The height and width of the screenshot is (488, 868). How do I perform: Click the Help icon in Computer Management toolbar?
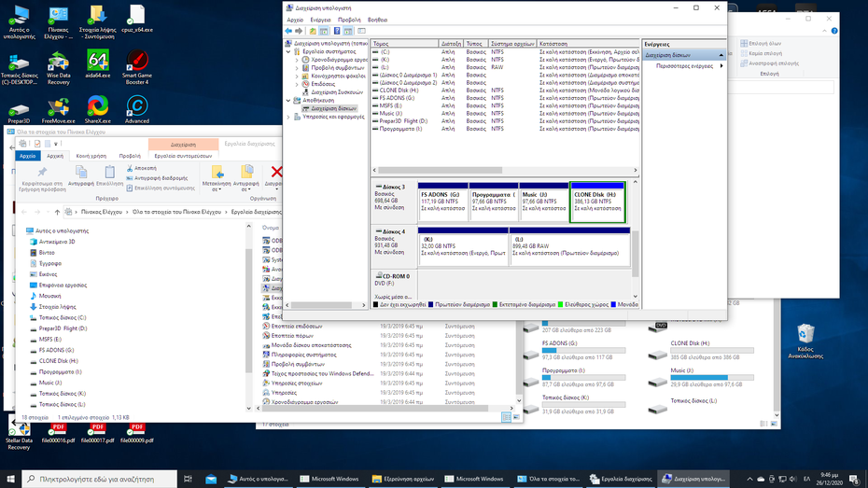[x=337, y=31]
